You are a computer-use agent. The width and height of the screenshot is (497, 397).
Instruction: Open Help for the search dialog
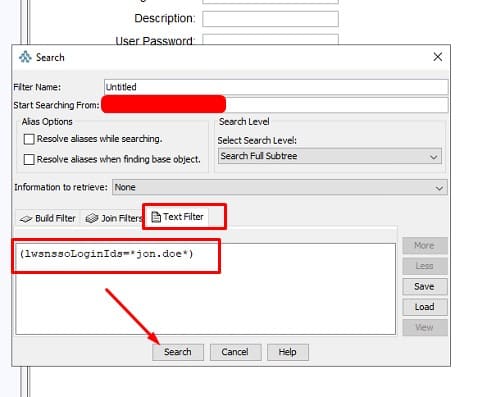(288, 352)
